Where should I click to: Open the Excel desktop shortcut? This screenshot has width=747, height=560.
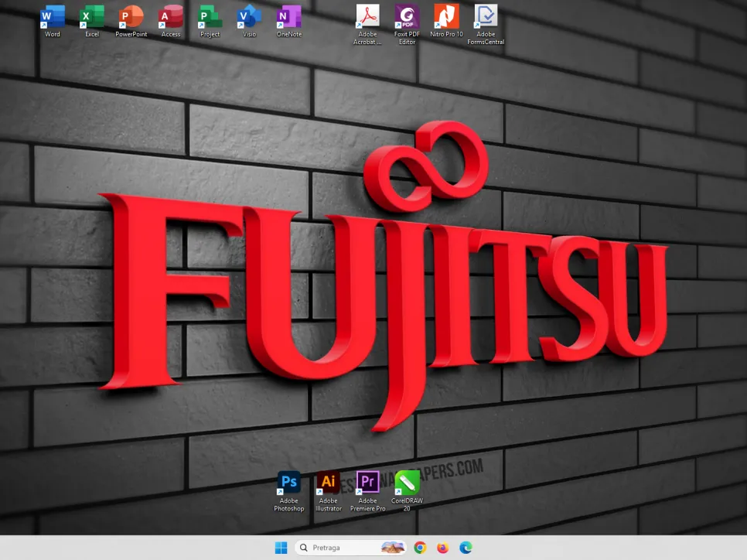[x=92, y=20]
